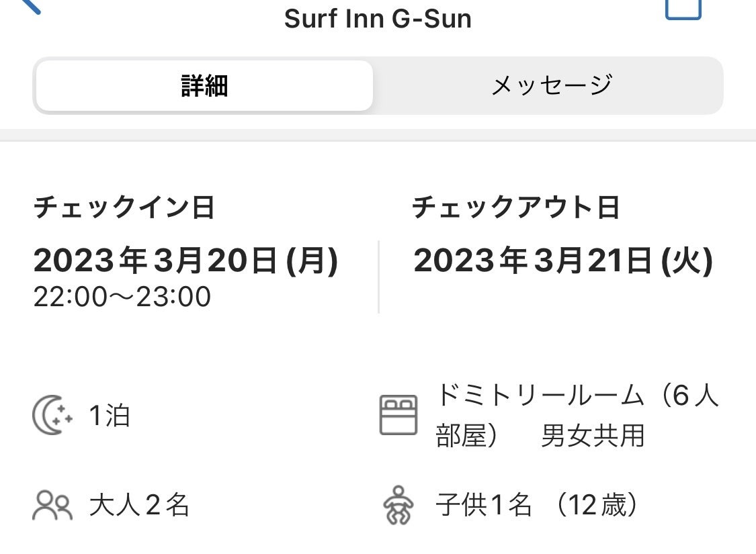Viewport: 756px width, 554px height.
Task: Tap the vertical divider between dates
Action: pyautogui.click(x=378, y=277)
